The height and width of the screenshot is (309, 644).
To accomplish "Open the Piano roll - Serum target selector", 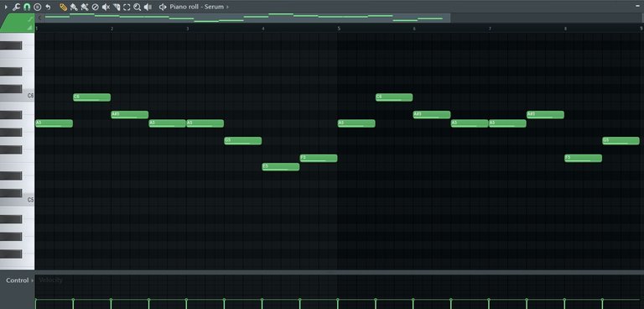I will 197,7.
